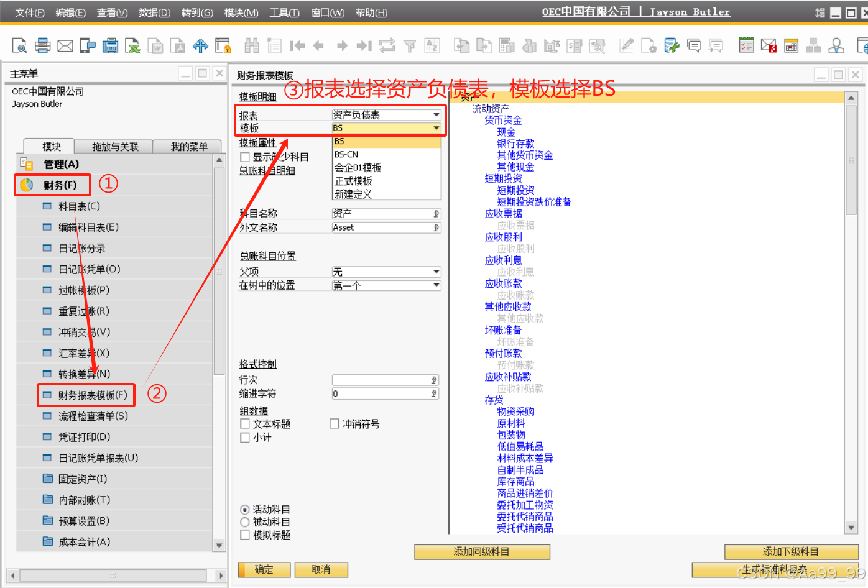868x588 pixels.
Task: Toggle the 模板 dropdown arrow
Action: pos(436,128)
